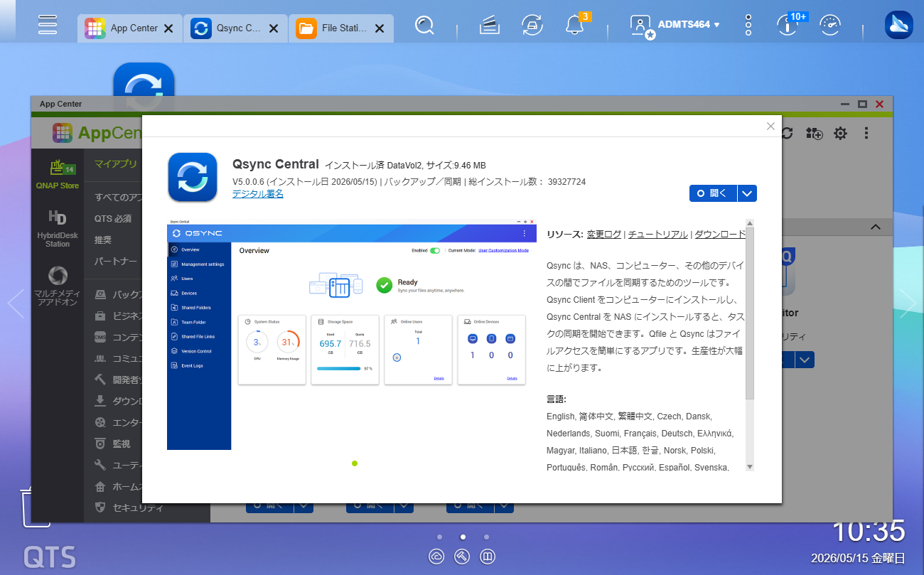The height and width of the screenshot is (575, 924).
Task: Switch to the File Station taskbar tab
Action: click(x=341, y=28)
